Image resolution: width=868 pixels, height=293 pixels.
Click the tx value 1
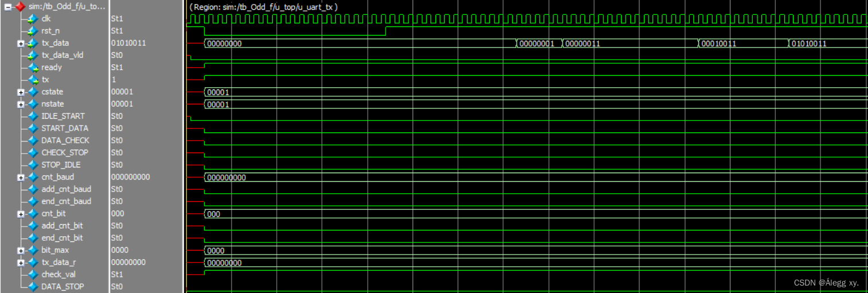113,80
